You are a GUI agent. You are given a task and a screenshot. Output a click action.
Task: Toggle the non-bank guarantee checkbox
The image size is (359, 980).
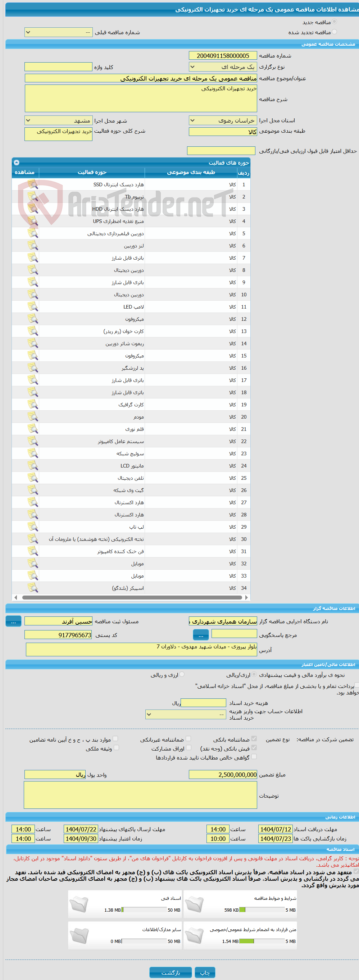point(188,738)
